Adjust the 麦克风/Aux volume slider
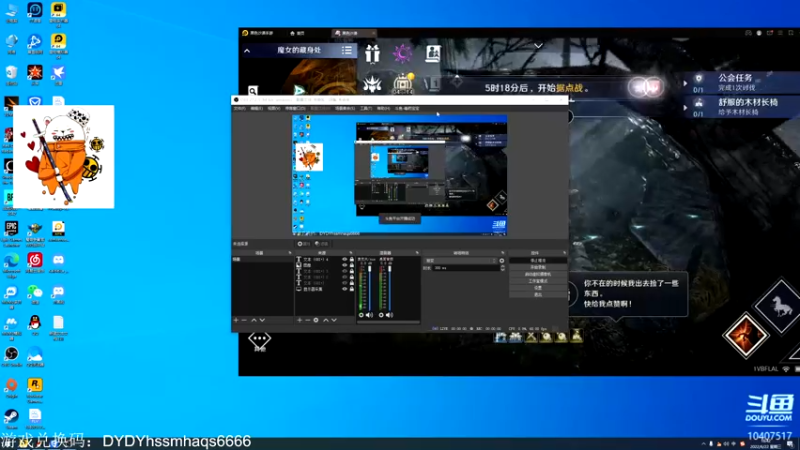This screenshot has height=450, width=800. click(370, 287)
